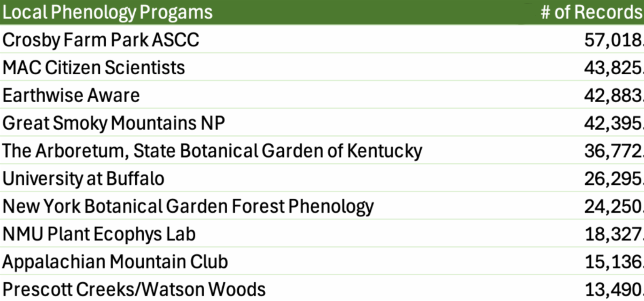Click the 36,772 records value
Viewport: 644px width, 301px height.
613,151
